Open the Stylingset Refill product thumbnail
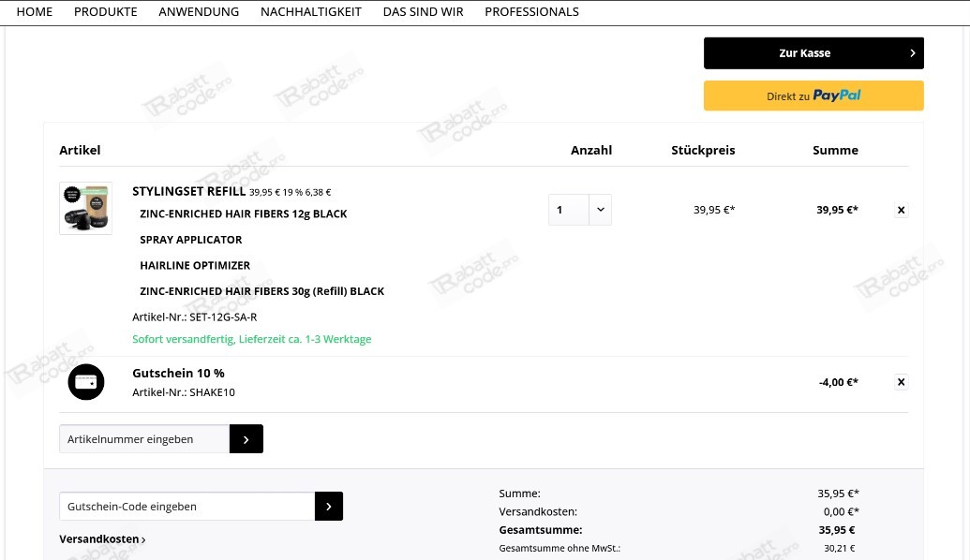Viewport: 970px width, 560px height. pos(86,208)
